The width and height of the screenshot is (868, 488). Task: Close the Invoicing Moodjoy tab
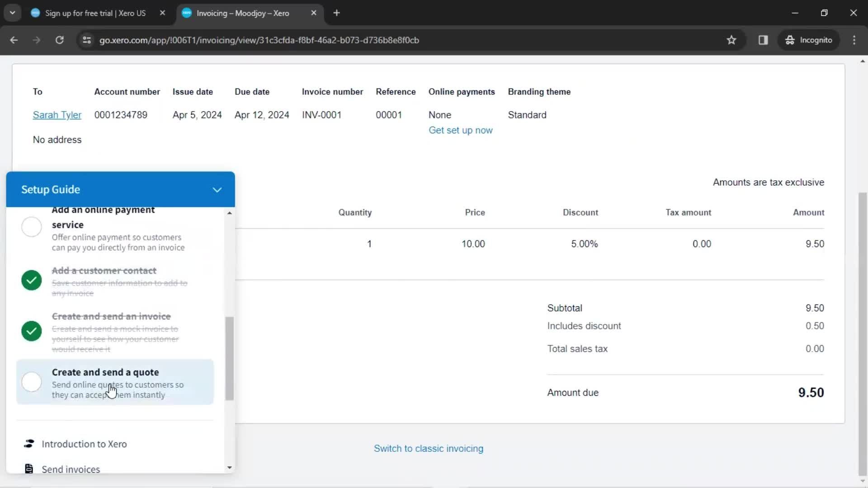[314, 13]
